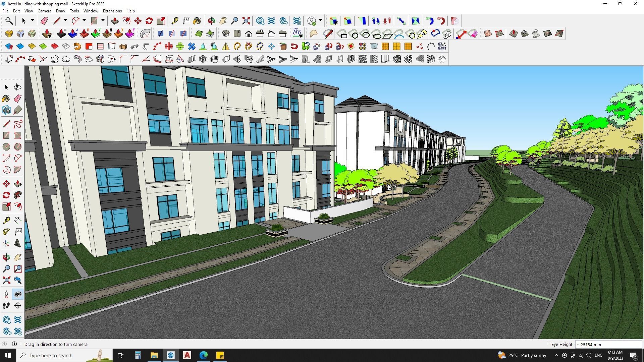Select the Move tool in left toolbar

pos(6,184)
